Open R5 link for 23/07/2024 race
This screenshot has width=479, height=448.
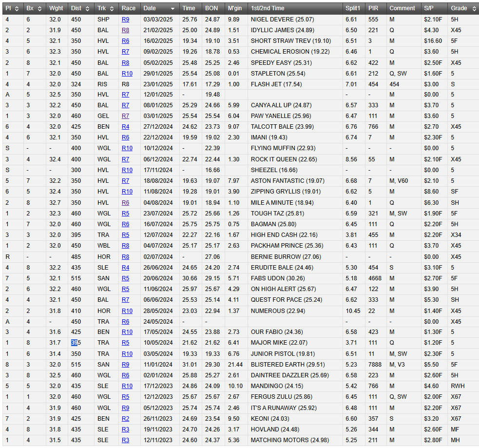click(x=125, y=214)
